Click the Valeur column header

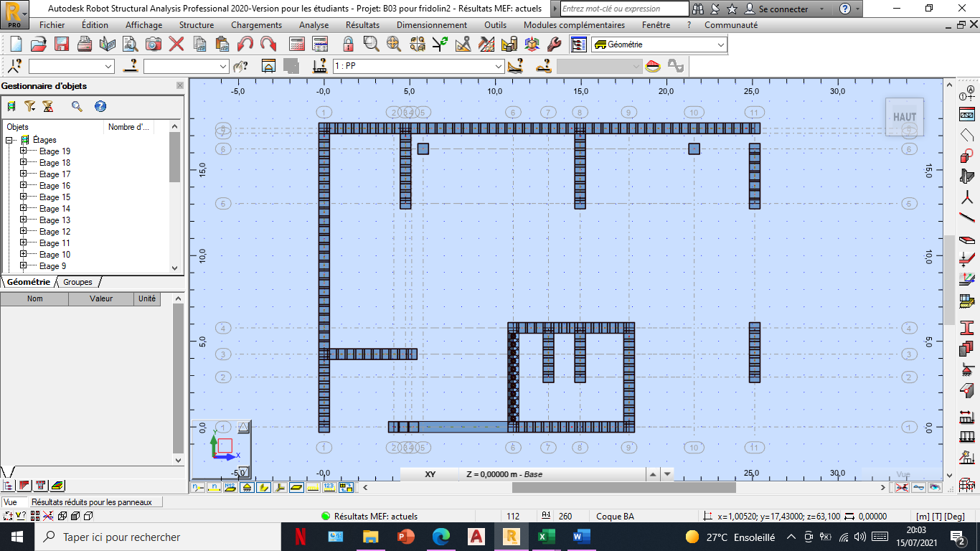[x=101, y=298]
